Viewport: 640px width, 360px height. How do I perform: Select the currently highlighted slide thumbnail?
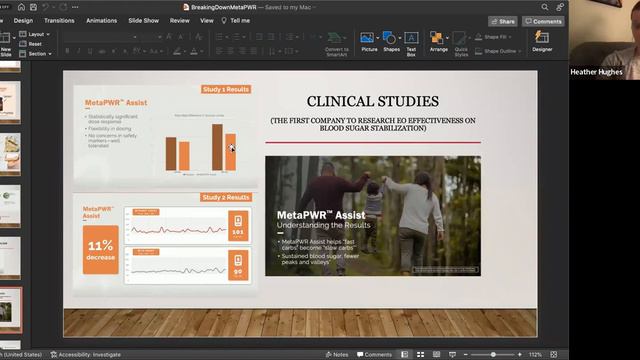point(10,309)
